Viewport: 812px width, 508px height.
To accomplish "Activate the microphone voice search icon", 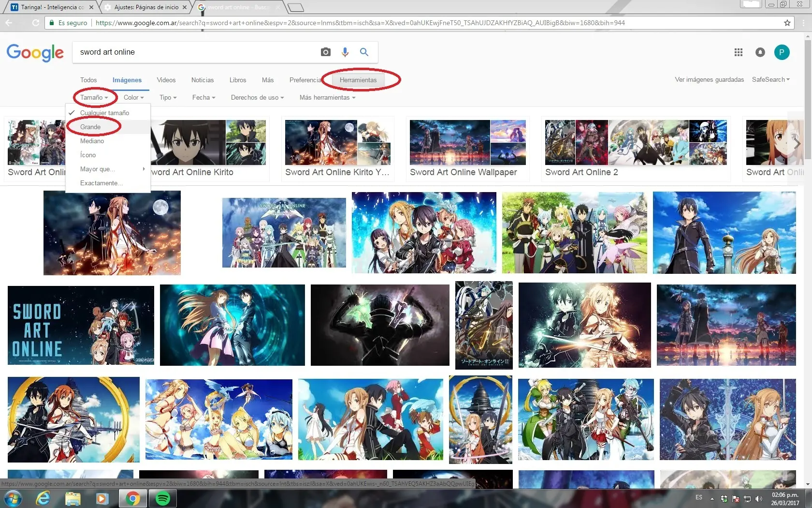I will pos(345,52).
